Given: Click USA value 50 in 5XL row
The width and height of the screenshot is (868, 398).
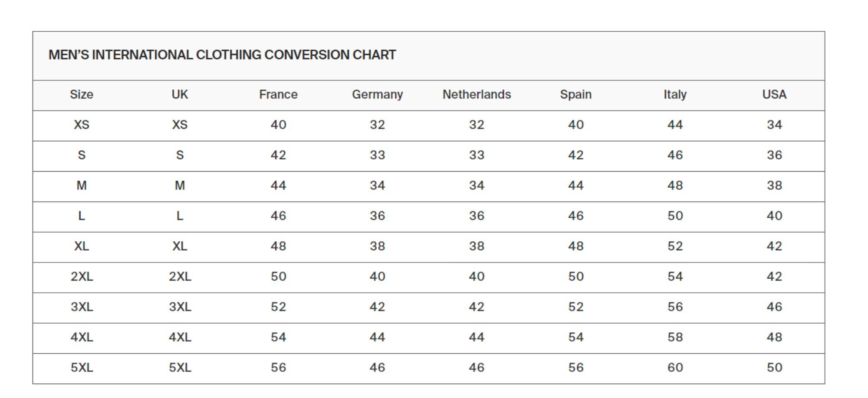Looking at the screenshot, I should (774, 368).
